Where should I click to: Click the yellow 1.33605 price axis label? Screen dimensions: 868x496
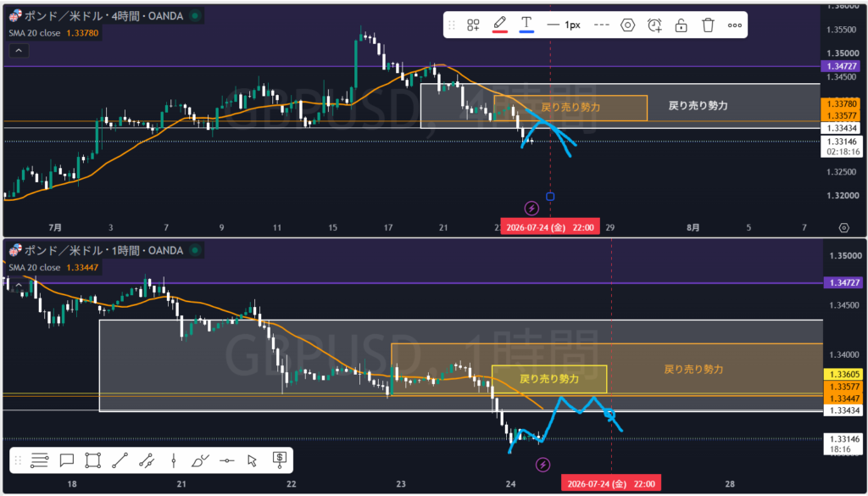[x=843, y=374]
